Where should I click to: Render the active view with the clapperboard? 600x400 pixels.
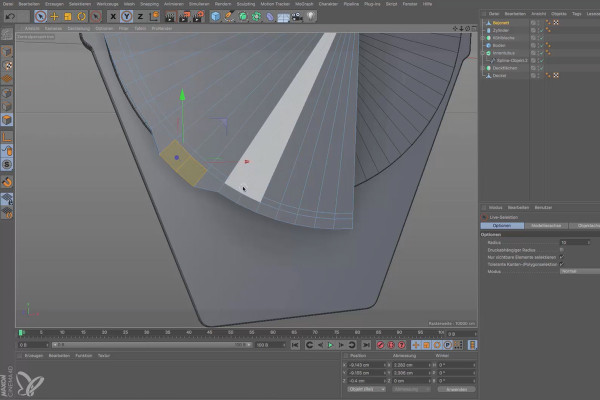pos(170,16)
